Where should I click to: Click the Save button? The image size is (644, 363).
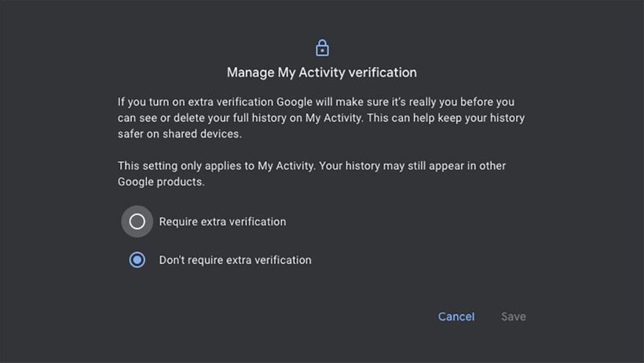[514, 317]
